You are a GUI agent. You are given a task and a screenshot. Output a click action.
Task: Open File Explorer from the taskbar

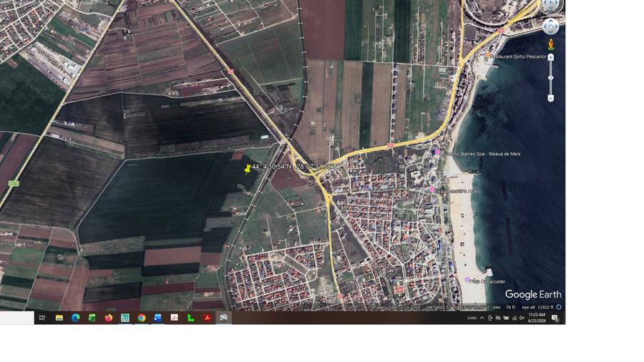[59, 318]
